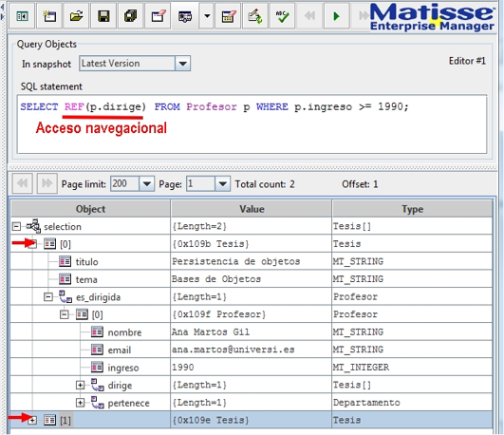Click the es_dirigida relationship icon
The image size is (504, 435).
point(65,296)
